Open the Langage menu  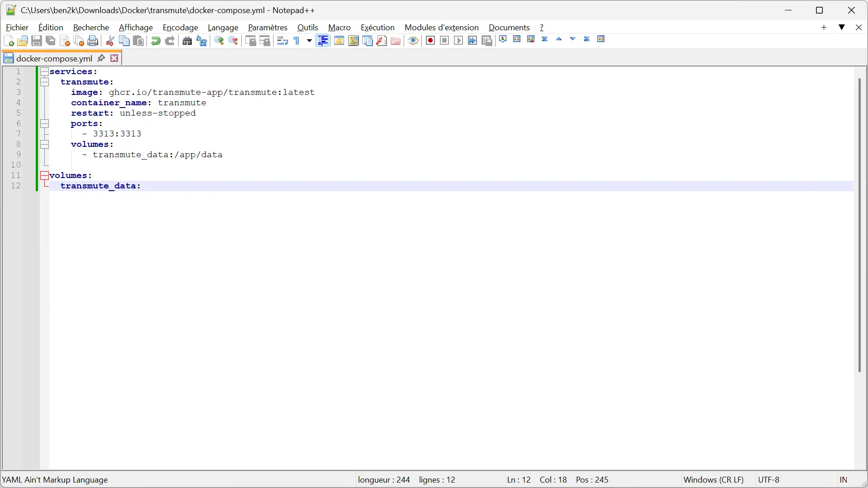point(223,28)
